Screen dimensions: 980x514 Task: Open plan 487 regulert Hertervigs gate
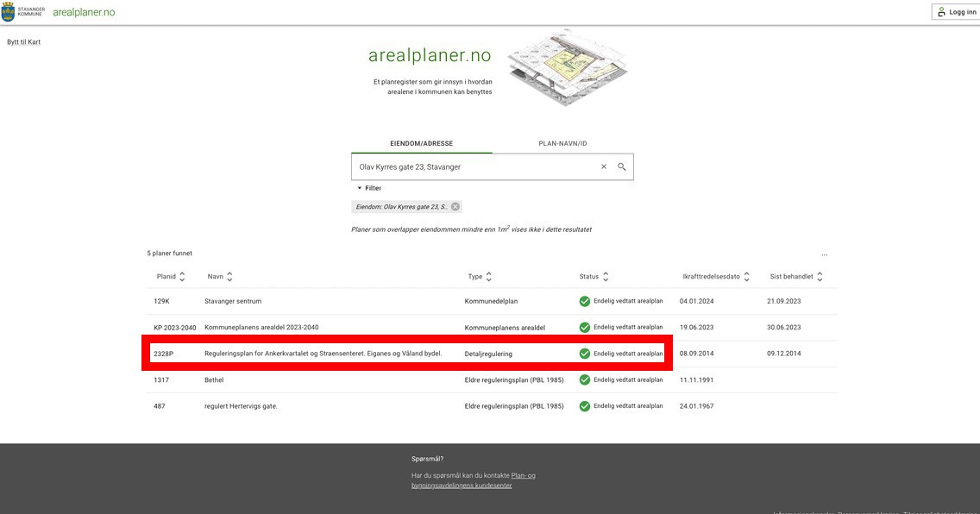click(x=241, y=406)
